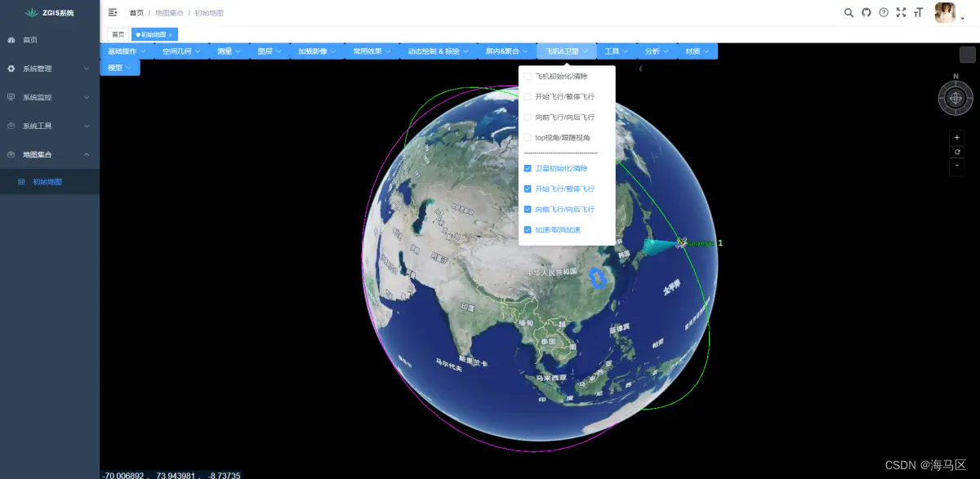
Task: Open the 图层 dropdown
Action: coord(269,51)
